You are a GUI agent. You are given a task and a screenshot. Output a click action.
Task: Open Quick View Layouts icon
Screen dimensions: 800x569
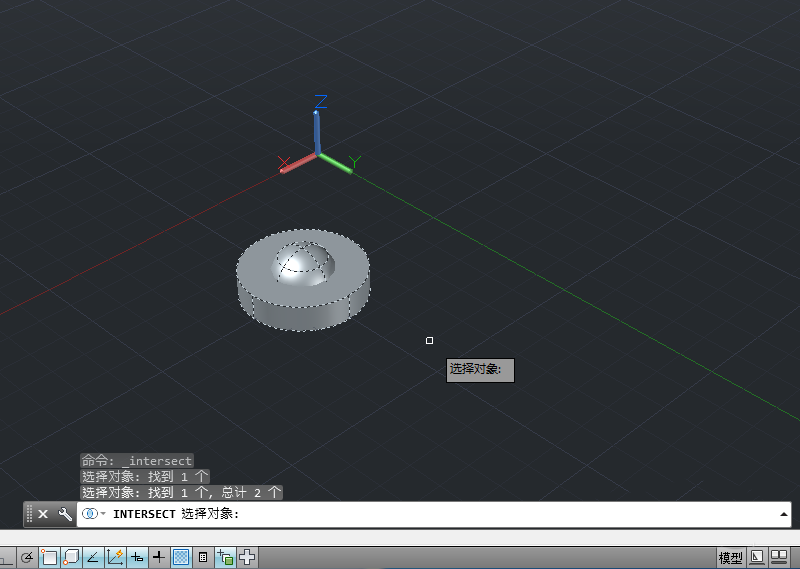[757, 557]
